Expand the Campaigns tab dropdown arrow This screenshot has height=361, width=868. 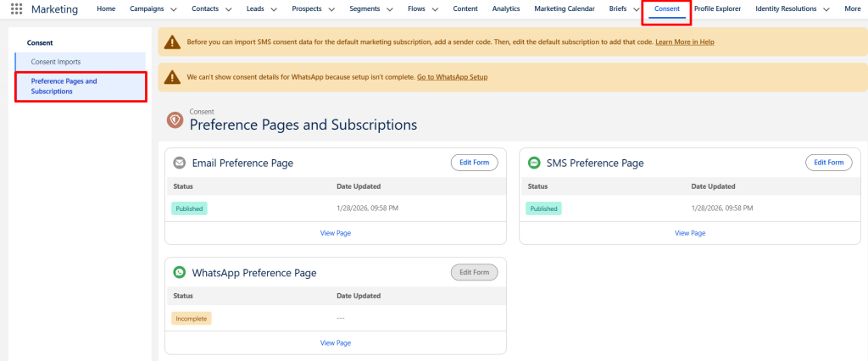click(x=174, y=9)
